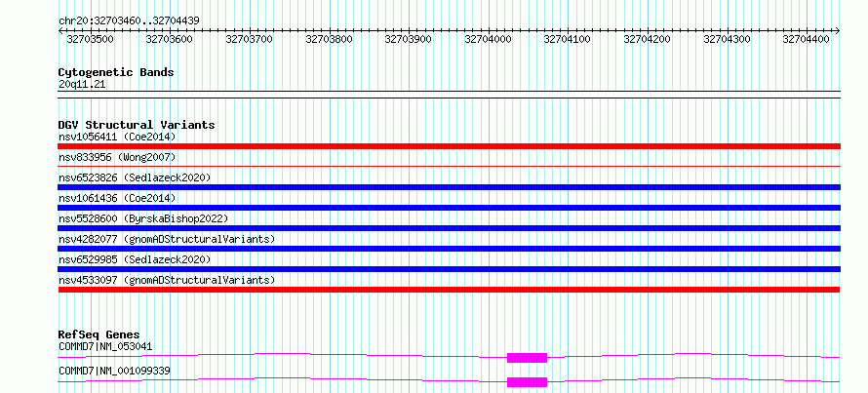Open nsv4533097 (gnomADStructuralVariants) entry

(167, 280)
